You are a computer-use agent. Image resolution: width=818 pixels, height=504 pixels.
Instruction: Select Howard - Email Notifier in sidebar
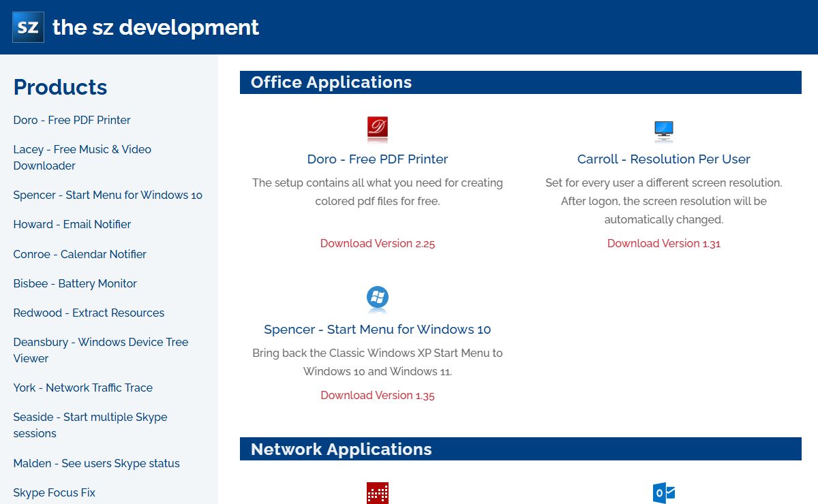72,224
